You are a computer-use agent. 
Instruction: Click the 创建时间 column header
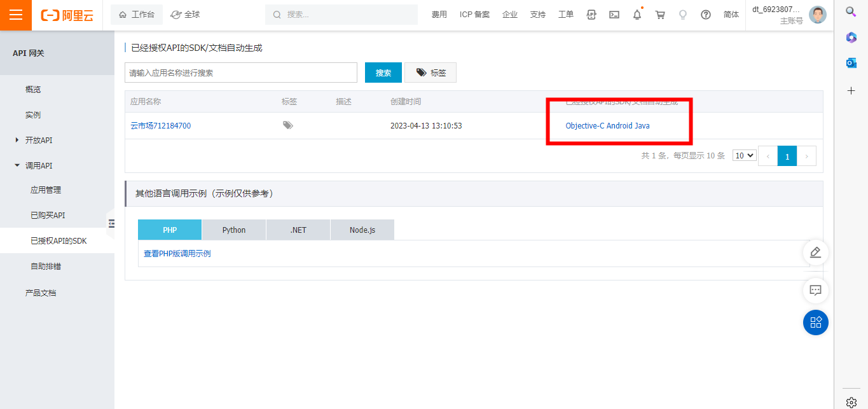click(406, 102)
